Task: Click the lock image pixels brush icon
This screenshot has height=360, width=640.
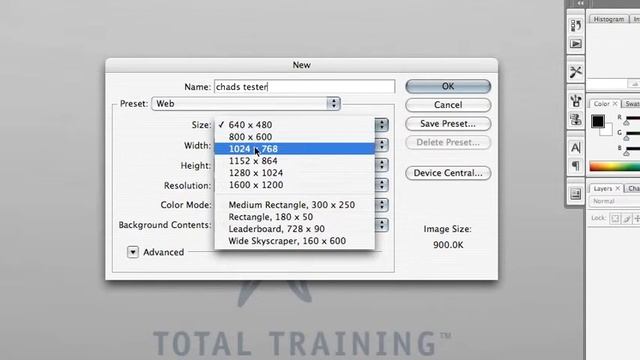Action: click(x=627, y=218)
